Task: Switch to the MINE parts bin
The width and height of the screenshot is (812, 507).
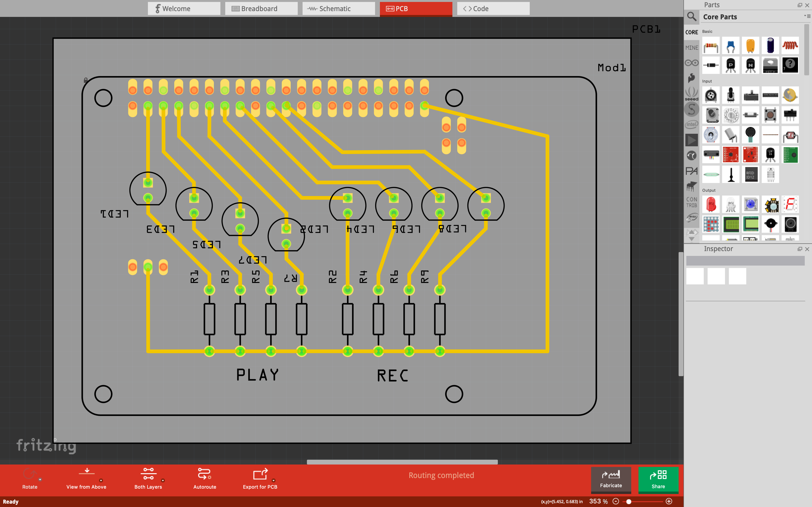Action: pyautogui.click(x=692, y=48)
